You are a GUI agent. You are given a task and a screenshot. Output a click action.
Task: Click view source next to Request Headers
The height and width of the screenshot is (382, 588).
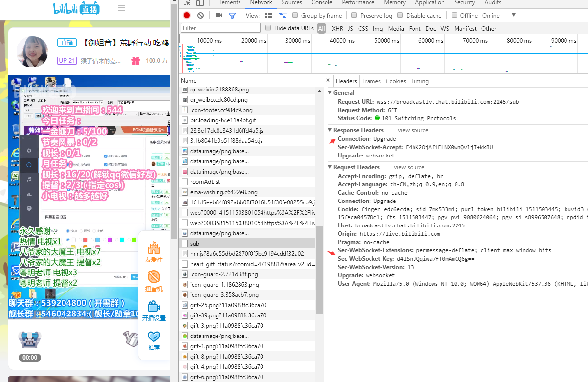click(x=409, y=167)
